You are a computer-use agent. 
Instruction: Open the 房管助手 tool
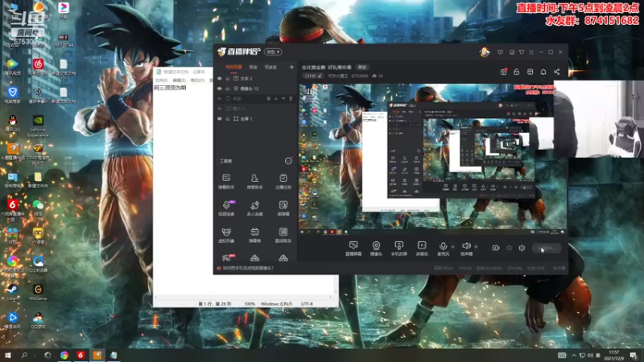tap(254, 181)
